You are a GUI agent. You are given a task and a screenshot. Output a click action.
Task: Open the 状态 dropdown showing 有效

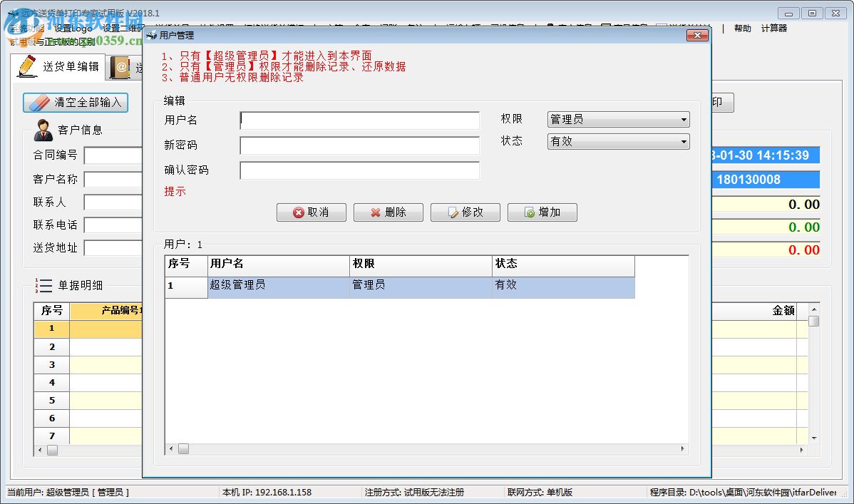[x=617, y=141]
